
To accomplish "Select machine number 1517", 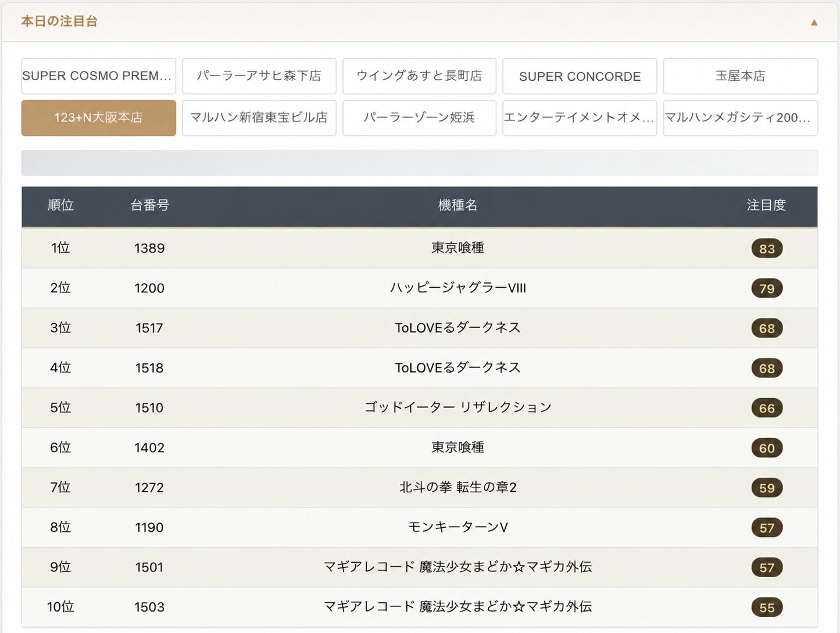I will (x=149, y=328).
